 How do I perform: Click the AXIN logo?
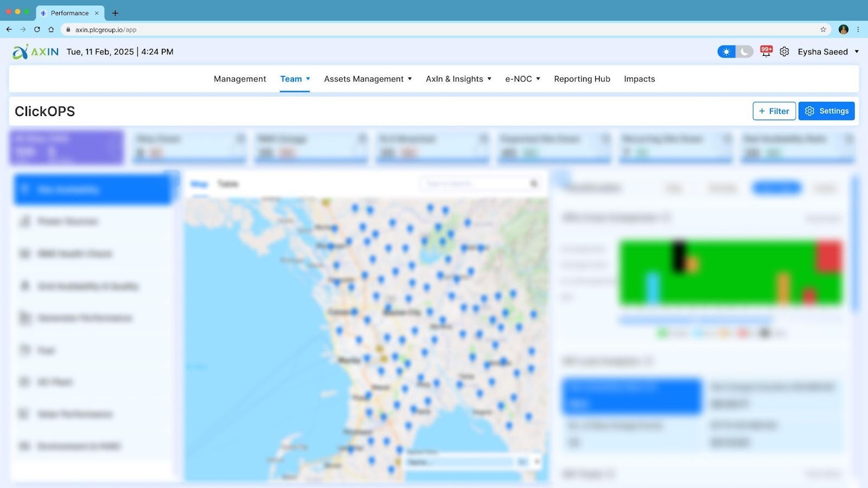pyautogui.click(x=36, y=52)
